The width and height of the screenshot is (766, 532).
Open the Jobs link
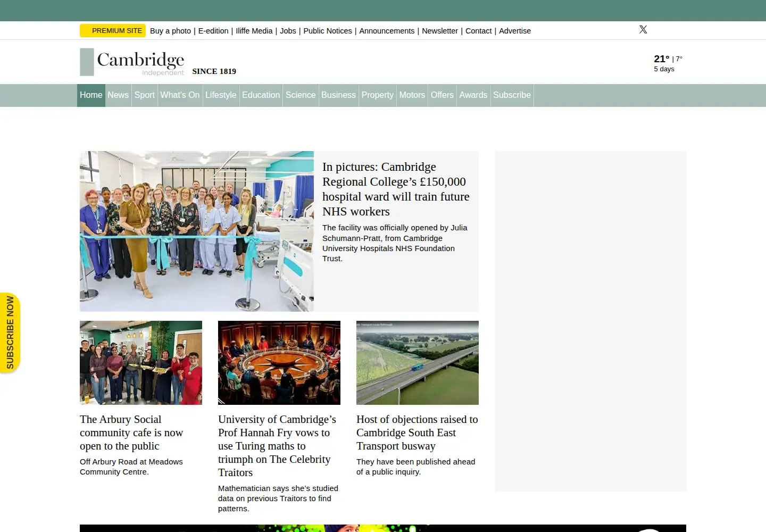click(x=288, y=31)
